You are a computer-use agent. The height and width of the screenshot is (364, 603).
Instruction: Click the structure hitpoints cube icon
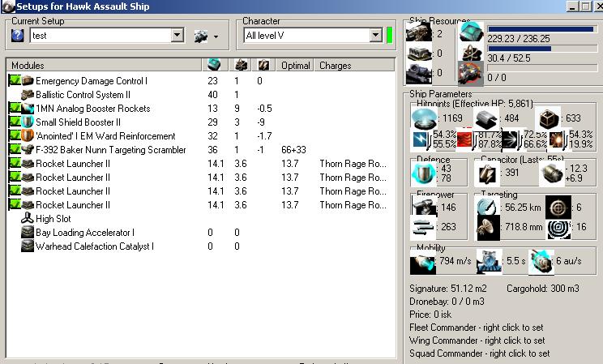(x=549, y=119)
